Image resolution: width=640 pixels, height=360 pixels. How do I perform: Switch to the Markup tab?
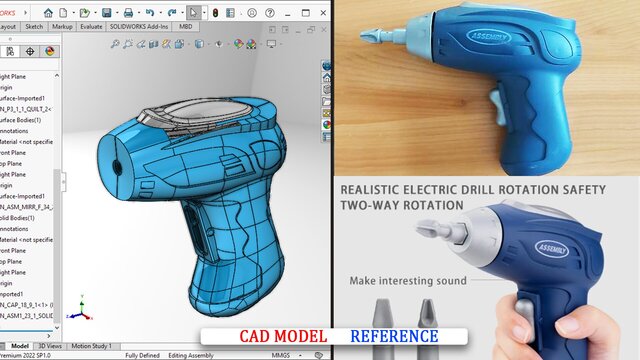click(x=62, y=27)
